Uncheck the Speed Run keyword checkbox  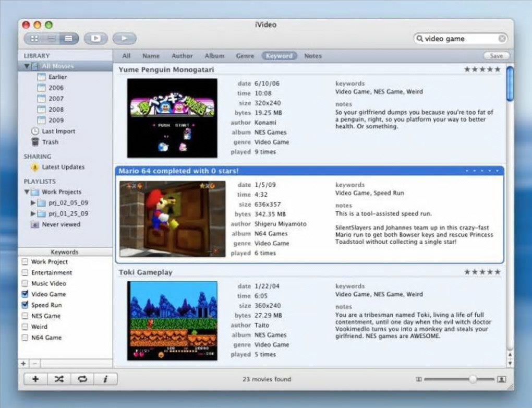point(25,305)
